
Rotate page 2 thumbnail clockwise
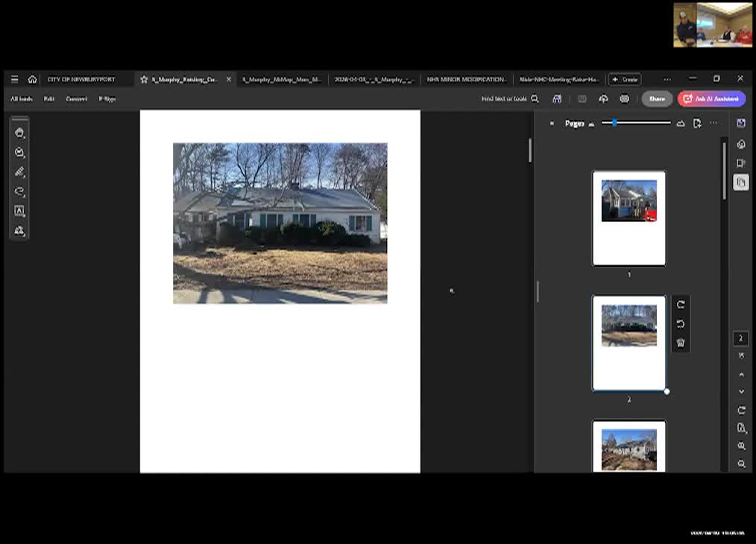pos(680,305)
